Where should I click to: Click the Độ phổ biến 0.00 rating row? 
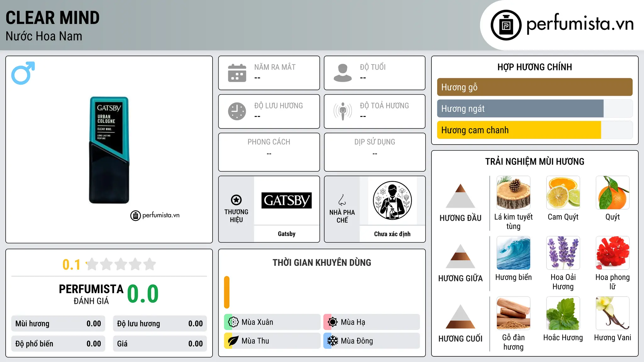(58, 344)
